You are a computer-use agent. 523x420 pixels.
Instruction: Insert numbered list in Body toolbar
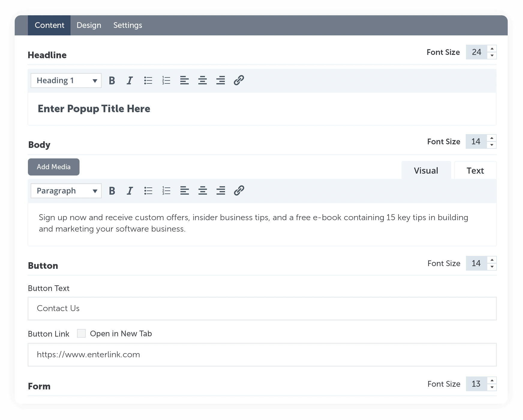pyautogui.click(x=166, y=191)
